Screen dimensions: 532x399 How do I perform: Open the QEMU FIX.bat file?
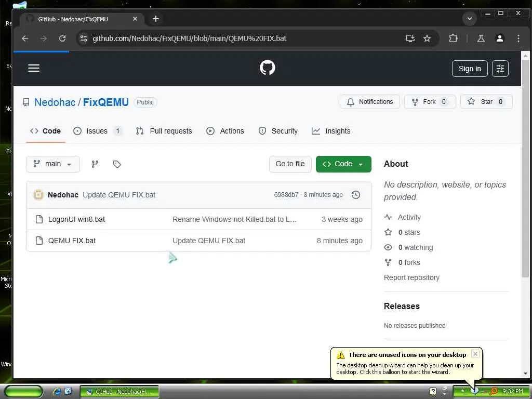(x=72, y=241)
